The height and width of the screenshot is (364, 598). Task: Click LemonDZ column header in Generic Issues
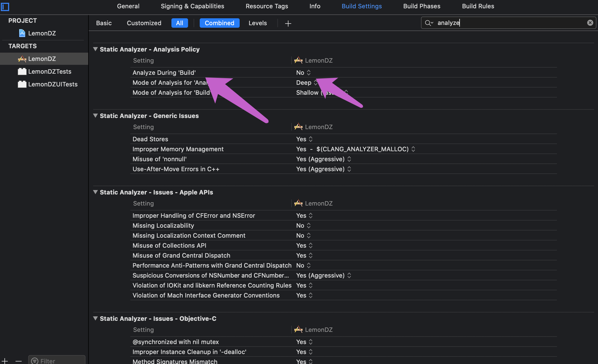coord(313,127)
